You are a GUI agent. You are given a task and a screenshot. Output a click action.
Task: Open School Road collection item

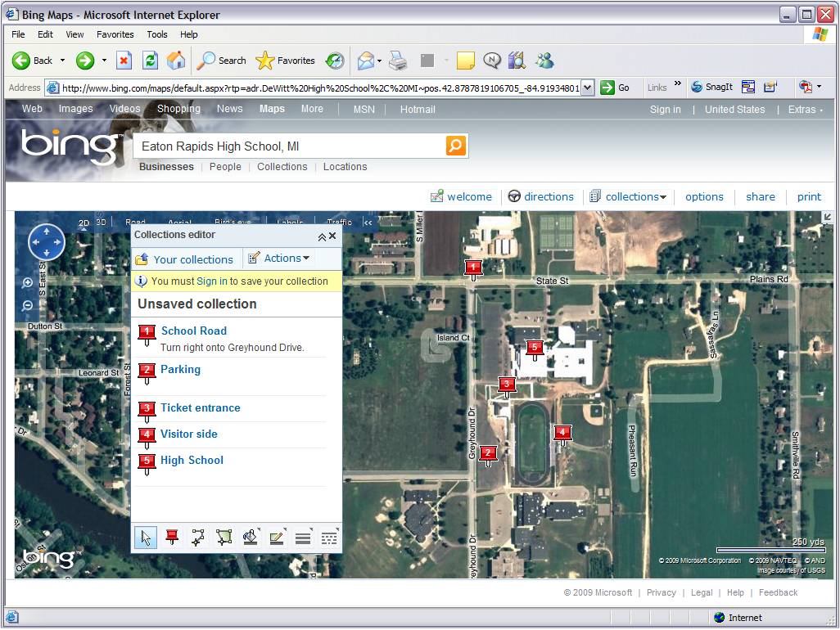coord(194,331)
